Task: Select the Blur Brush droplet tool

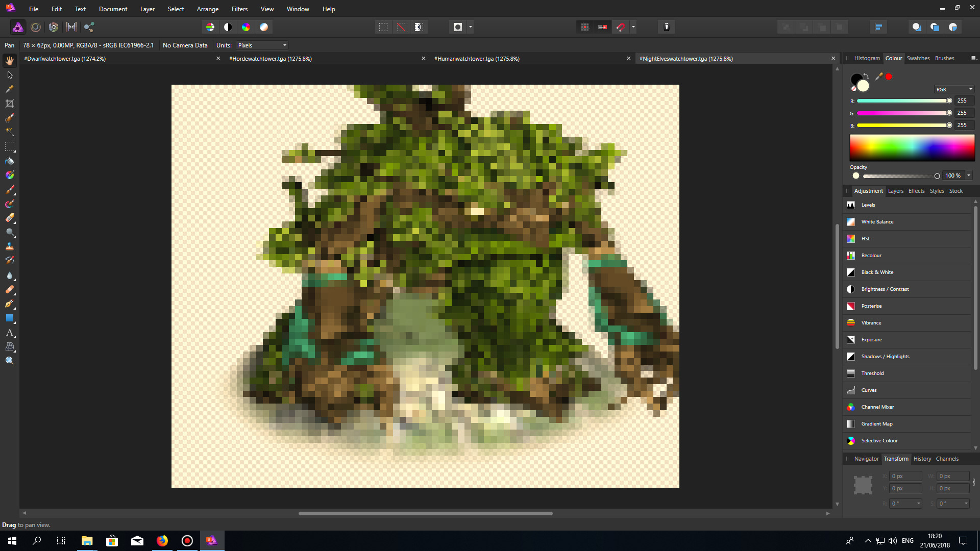Action: (x=10, y=275)
